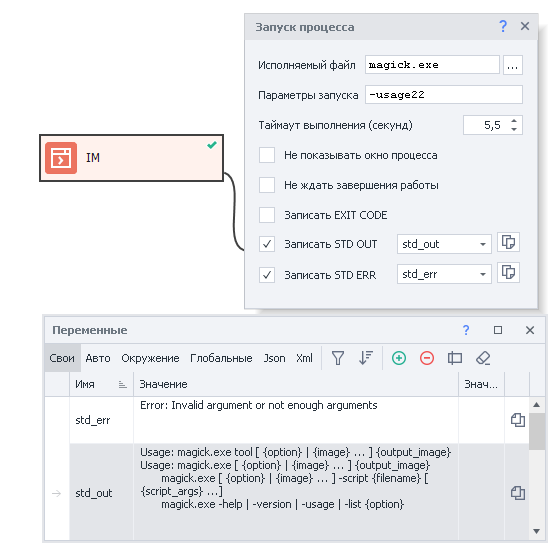554x550 pixels.
Task: Click the filter funnel icon in Variables toolbar
Action: point(338,358)
